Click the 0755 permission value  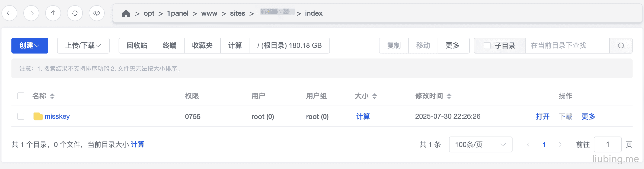pos(193,116)
